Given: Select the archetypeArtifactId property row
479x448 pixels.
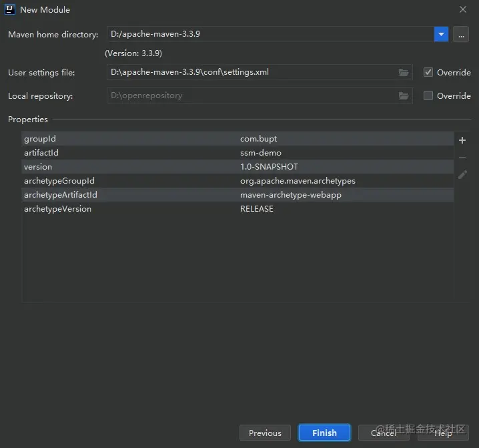Looking at the screenshot, I should pyautogui.click(x=237, y=195).
